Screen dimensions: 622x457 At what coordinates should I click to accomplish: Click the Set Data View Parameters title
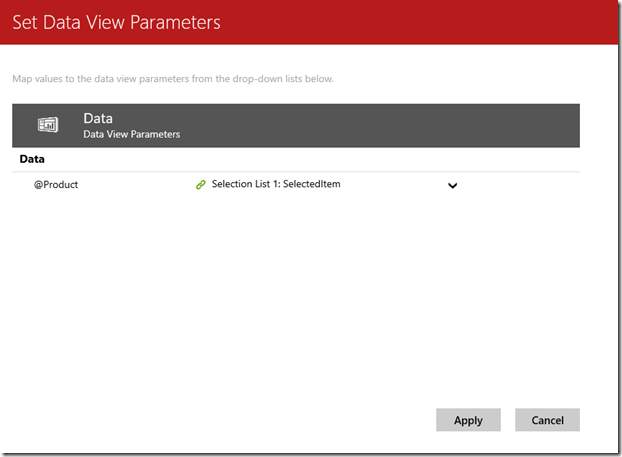(x=116, y=21)
